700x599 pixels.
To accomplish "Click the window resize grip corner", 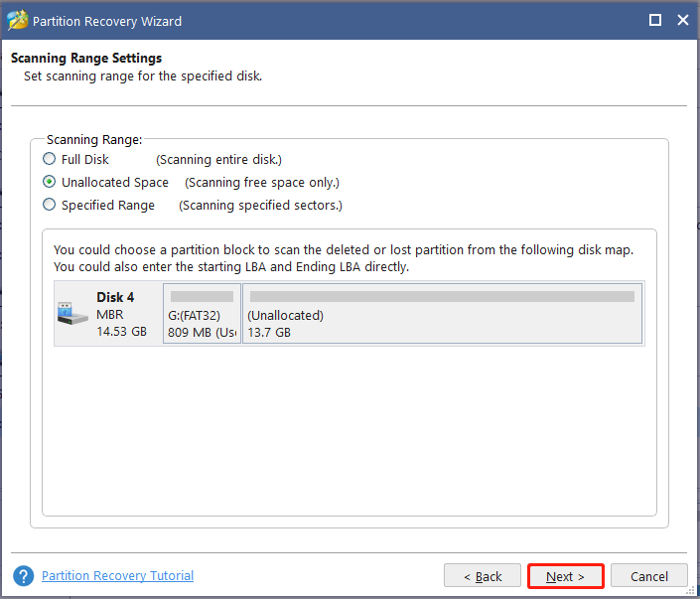I will pos(691,590).
